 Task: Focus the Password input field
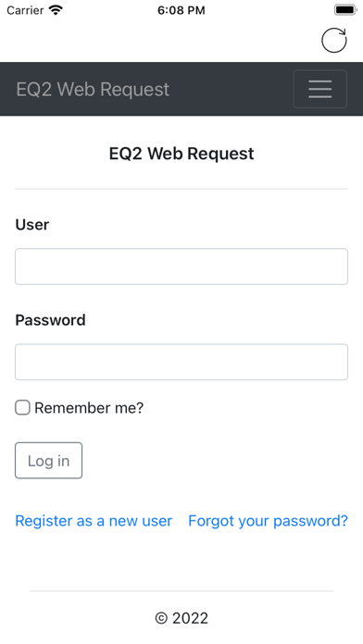tap(181, 362)
